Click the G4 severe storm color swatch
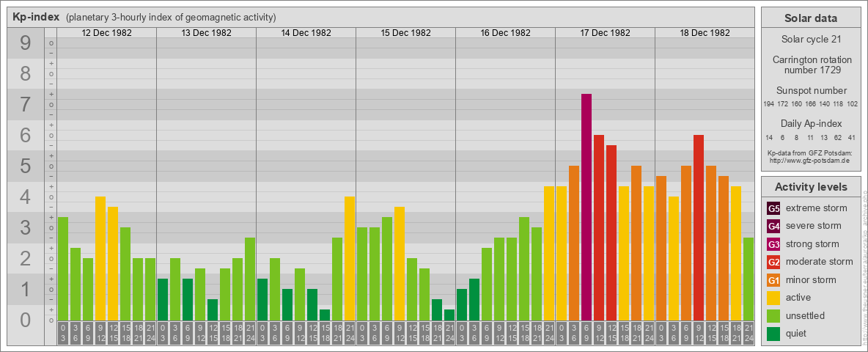This screenshot has height=352, width=868. pyautogui.click(x=773, y=227)
